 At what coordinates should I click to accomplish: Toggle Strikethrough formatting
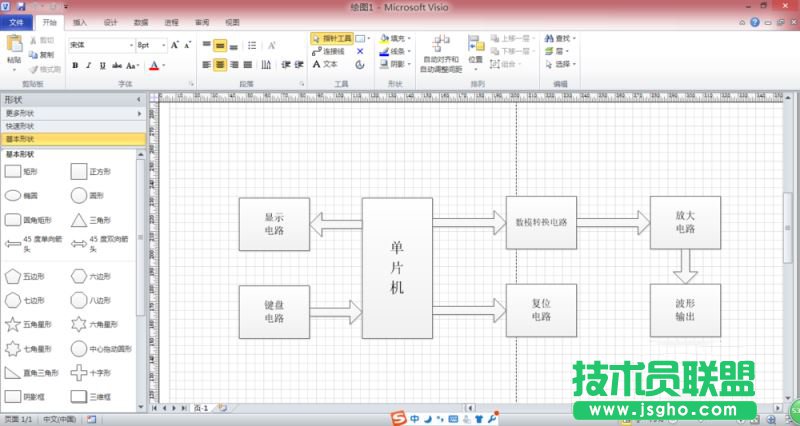pos(117,65)
